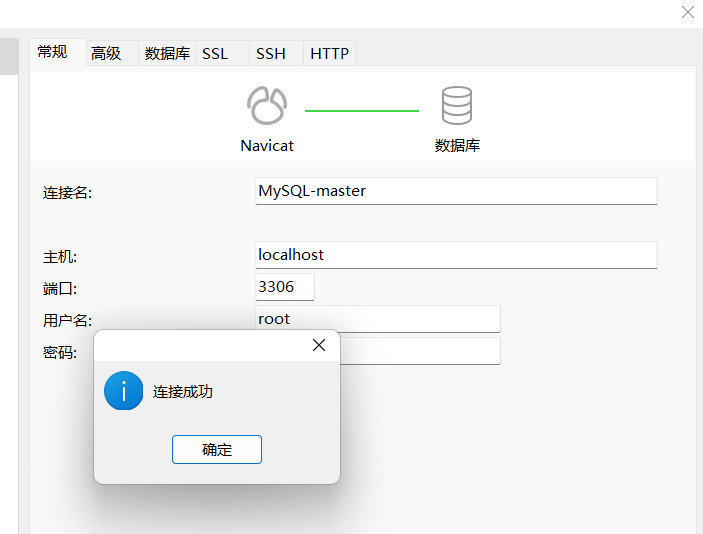The image size is (703, 534).
Task: Click the 连接名: label
Action: coord(67,193)
